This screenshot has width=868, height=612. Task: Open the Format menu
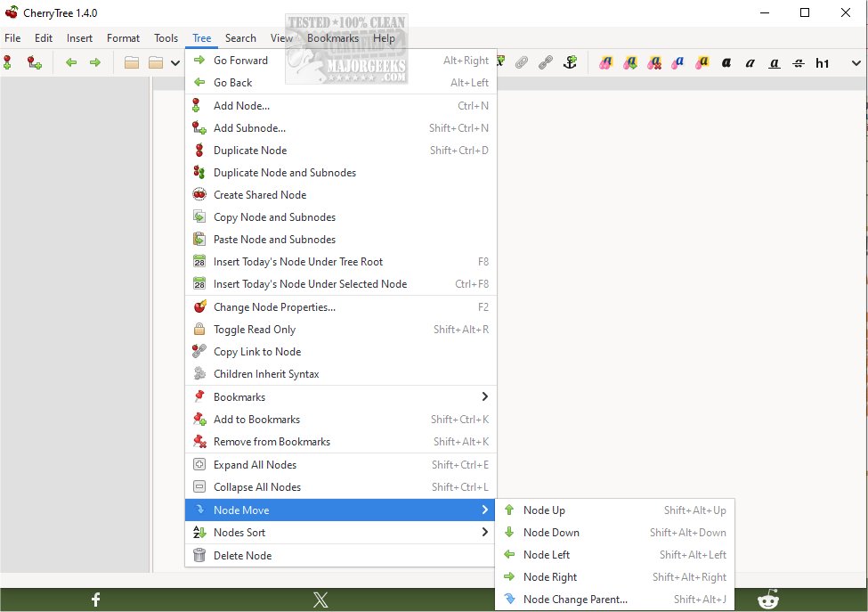click(x=123, y=38)
